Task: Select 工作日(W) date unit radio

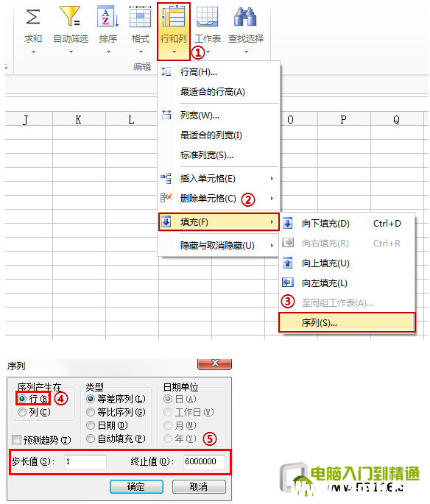Action: tap(168, 412)
